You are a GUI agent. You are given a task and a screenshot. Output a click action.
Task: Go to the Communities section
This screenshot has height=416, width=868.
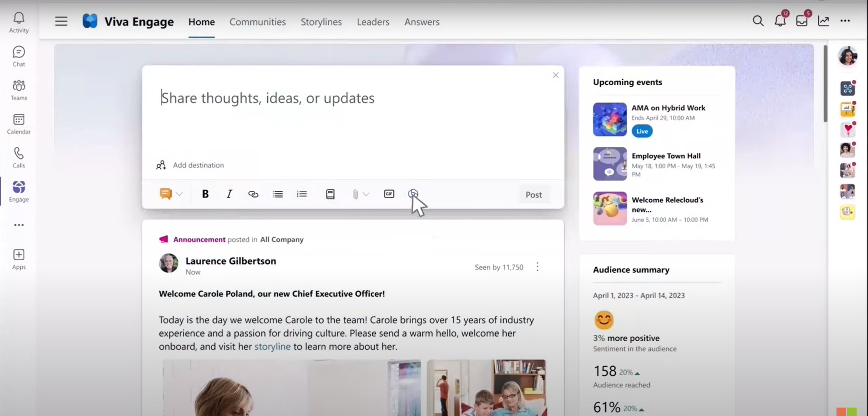coord(257,22)
